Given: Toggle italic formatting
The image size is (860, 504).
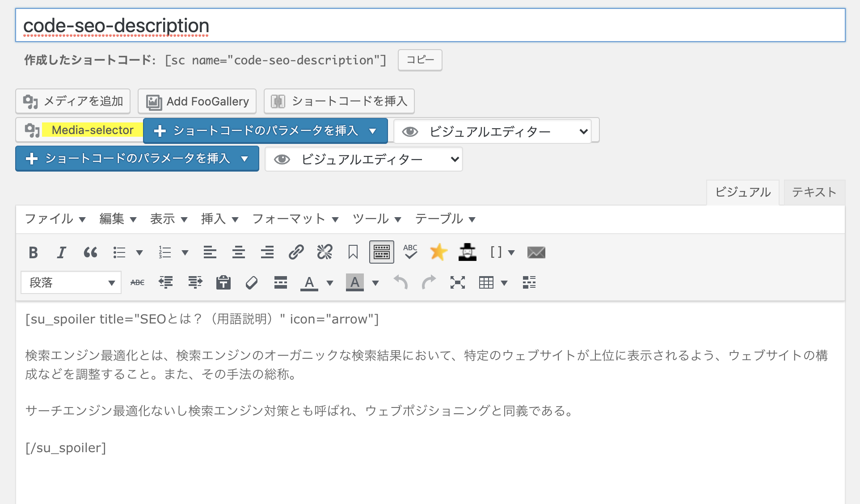Looking at the screenshot, I should [x=62, y=252].
